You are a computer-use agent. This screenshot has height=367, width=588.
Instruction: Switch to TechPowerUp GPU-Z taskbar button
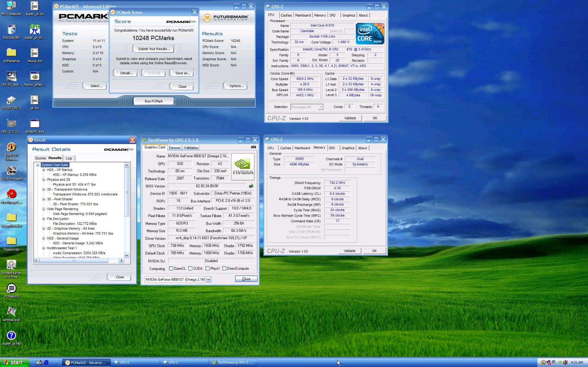[x=233, y=363]
